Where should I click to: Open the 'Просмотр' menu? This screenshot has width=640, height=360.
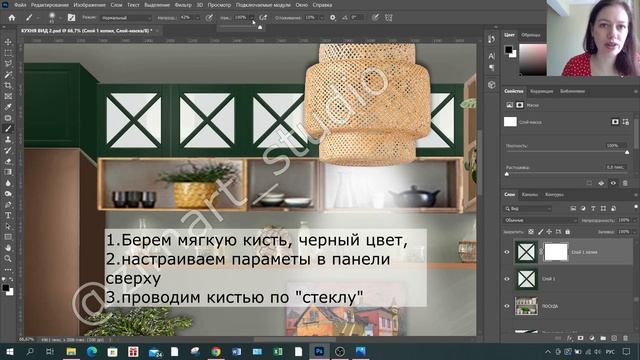tap(219, 5)
